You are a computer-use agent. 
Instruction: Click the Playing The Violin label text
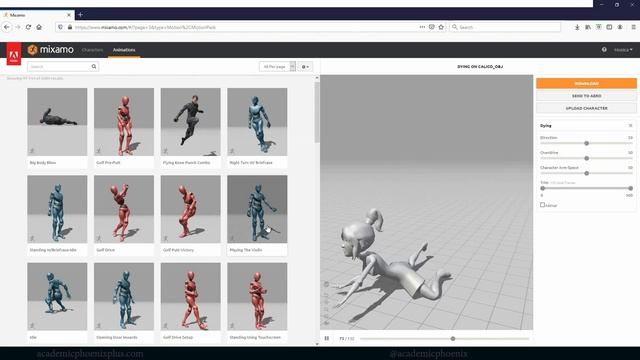pyautogui.click(x=246, y=250)
